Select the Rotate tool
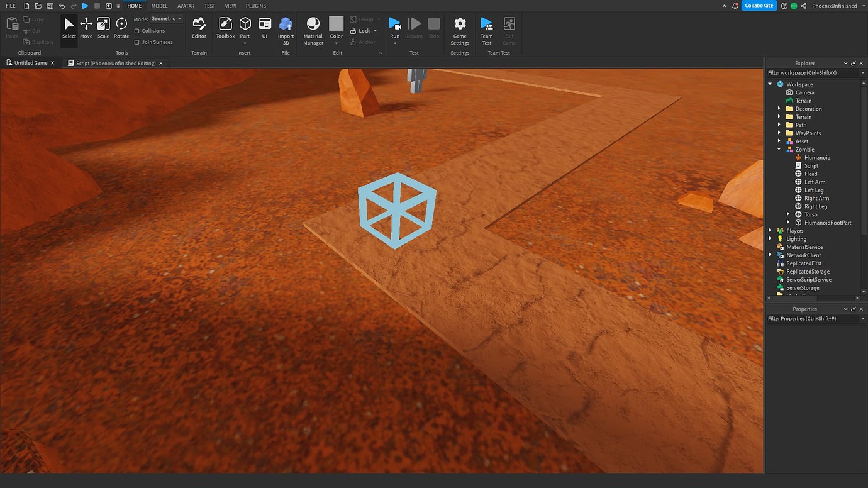Viewport: 868px width, 488px height. tap(121, 28)
